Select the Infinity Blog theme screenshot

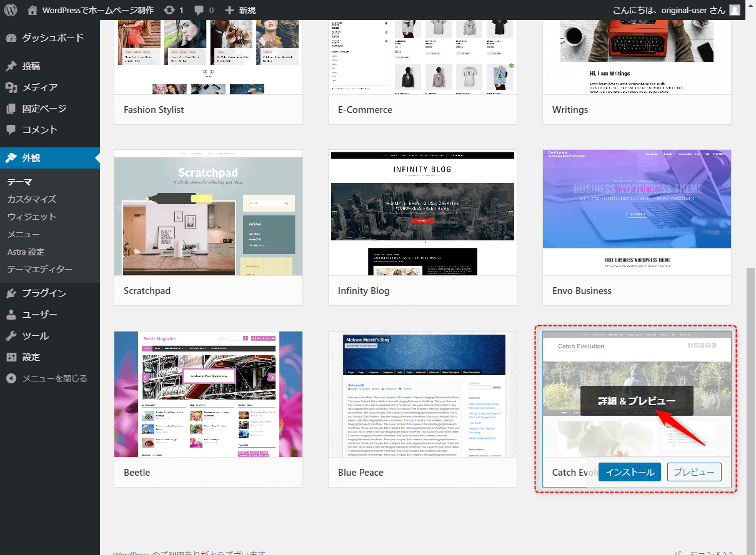422,213
